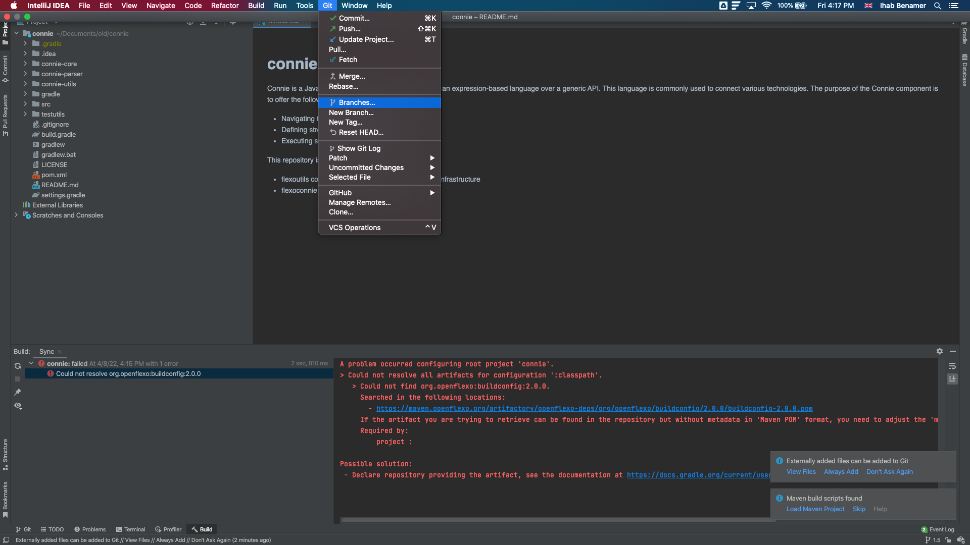
Task: Open the Wi-Fi menu bar icon
Action: coord(766,6)
